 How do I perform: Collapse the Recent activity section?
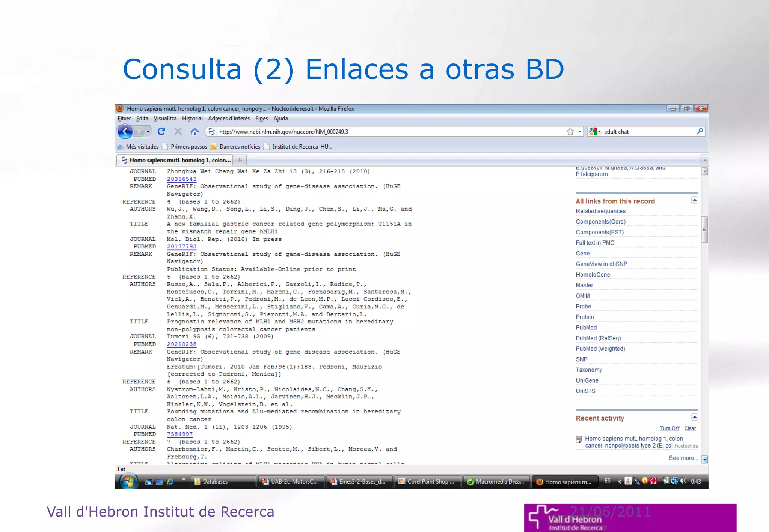click(x=695, y=417)
